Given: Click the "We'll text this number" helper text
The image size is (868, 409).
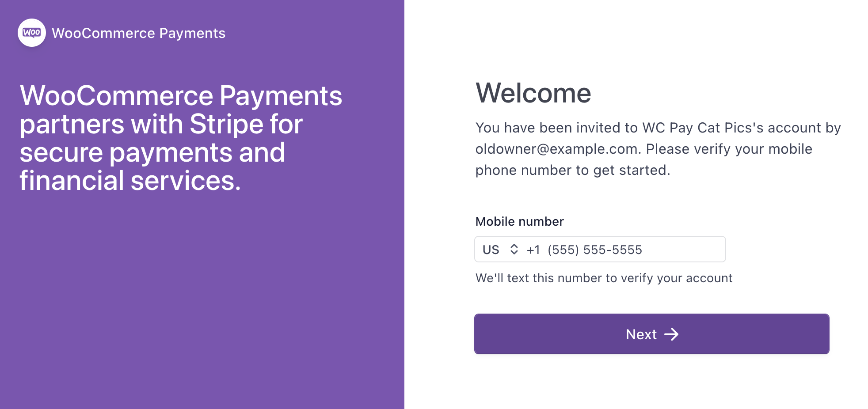Looking at the screenshot, I should [604, 278].
